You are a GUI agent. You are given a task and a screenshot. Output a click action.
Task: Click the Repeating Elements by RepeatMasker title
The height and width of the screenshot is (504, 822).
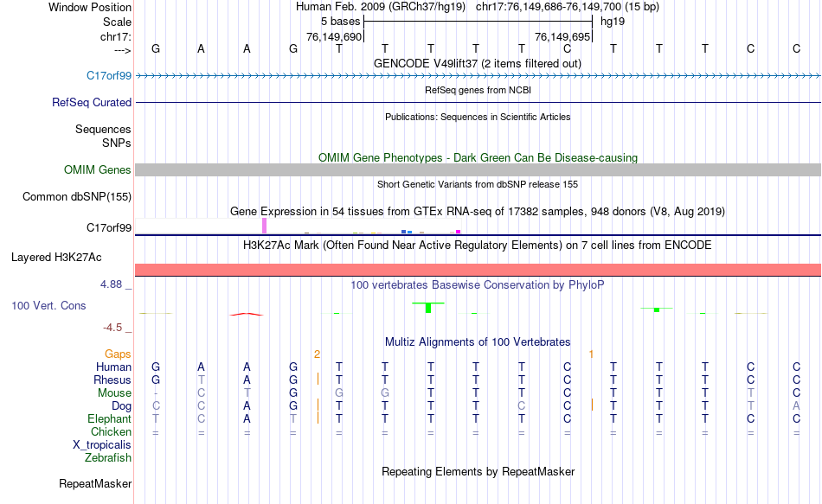tap(478, 471)
